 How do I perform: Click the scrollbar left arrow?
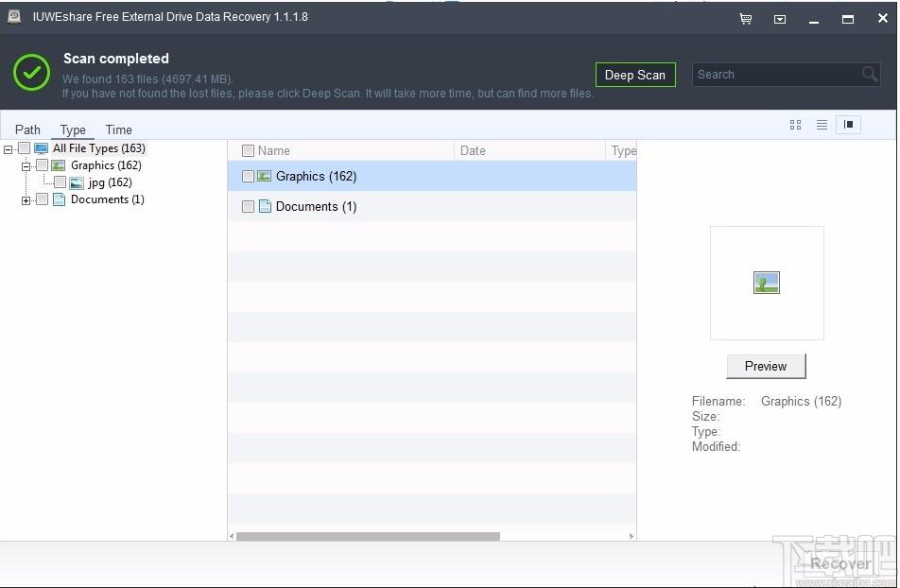(x=232, y=536)
